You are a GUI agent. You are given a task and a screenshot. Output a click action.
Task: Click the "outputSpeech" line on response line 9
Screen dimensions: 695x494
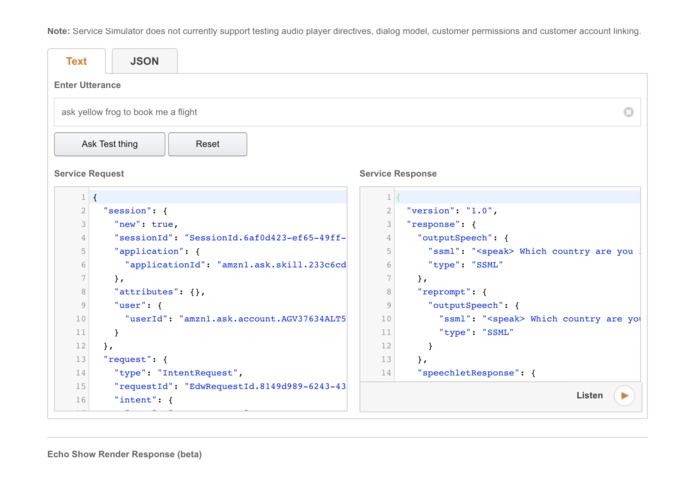[474, 306]
